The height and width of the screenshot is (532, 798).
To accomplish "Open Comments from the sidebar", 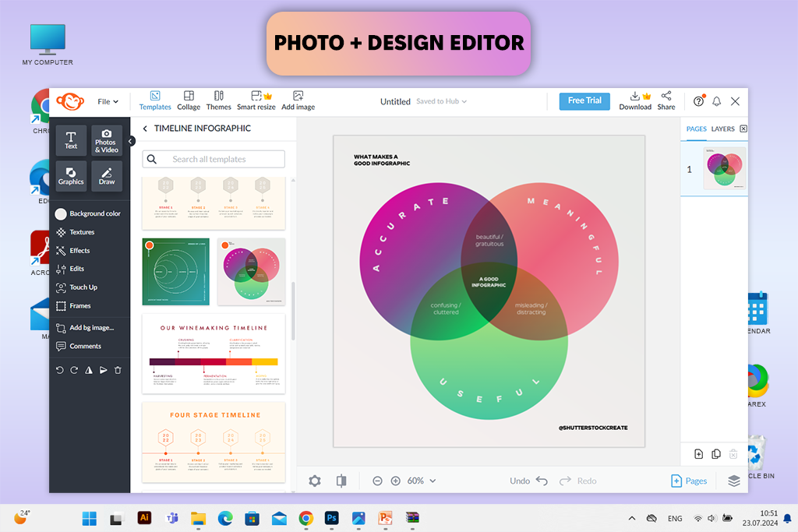I will 79,346.
